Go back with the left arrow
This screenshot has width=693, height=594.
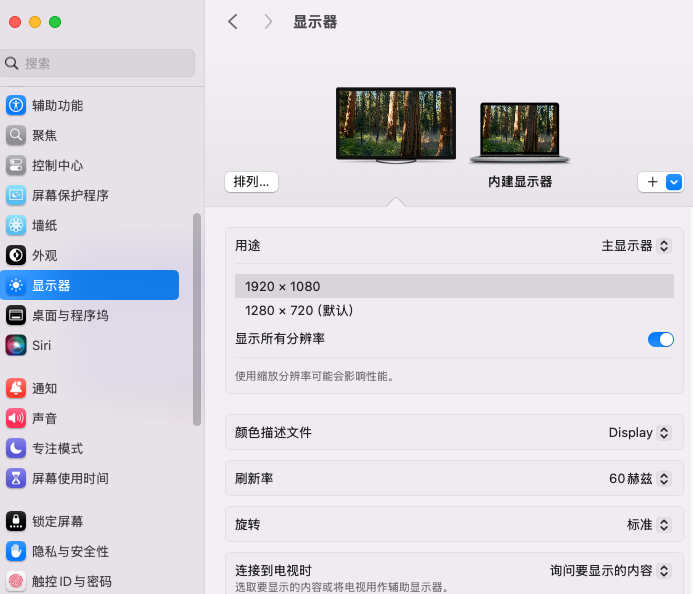point(233,21)
